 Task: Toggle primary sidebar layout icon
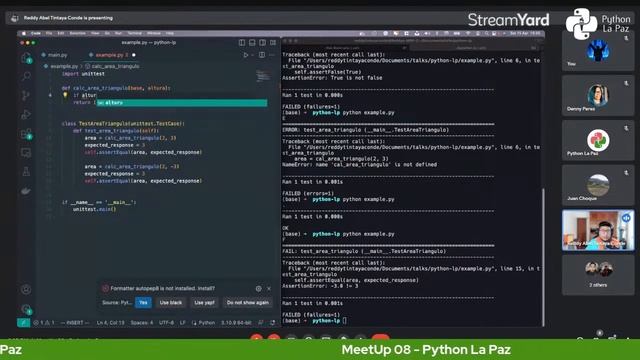pyautogui.click(x=242, y=42)
